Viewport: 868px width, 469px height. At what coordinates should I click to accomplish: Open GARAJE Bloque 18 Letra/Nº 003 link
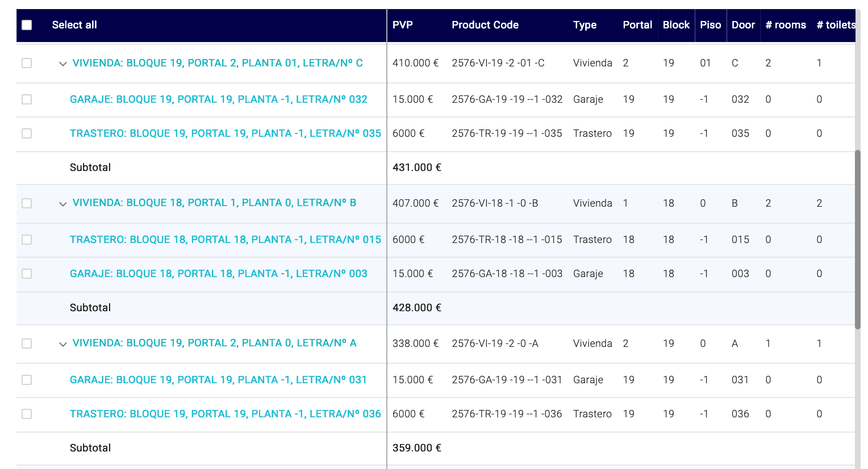[x=219, y=274]
